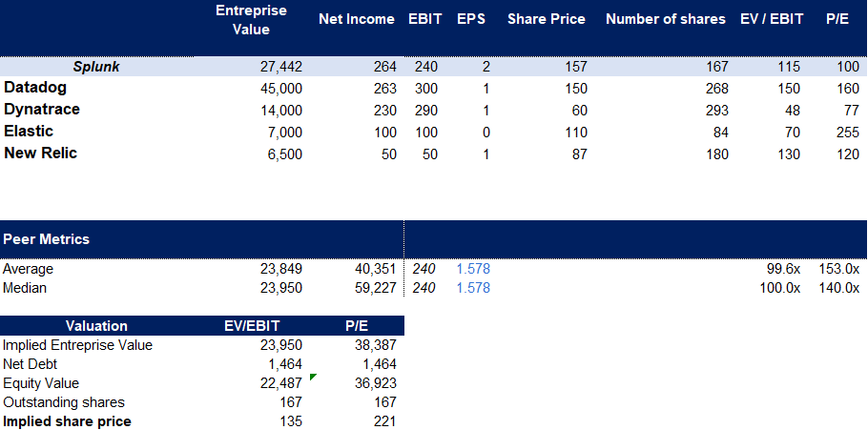This screenshot has height=430, width=868.
Task: Select the Net Income column header
Action: pyautogui.click(x=357, y=19)
